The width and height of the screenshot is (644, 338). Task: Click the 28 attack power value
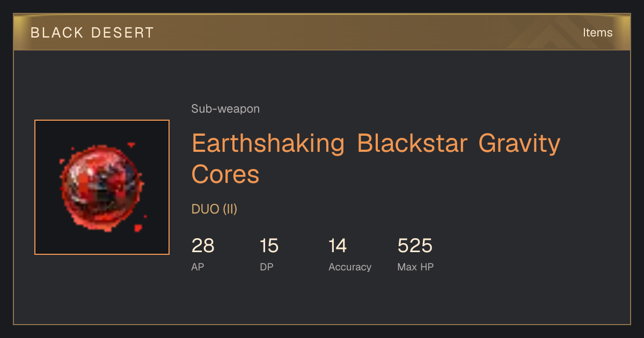click(x=203, y=246)
